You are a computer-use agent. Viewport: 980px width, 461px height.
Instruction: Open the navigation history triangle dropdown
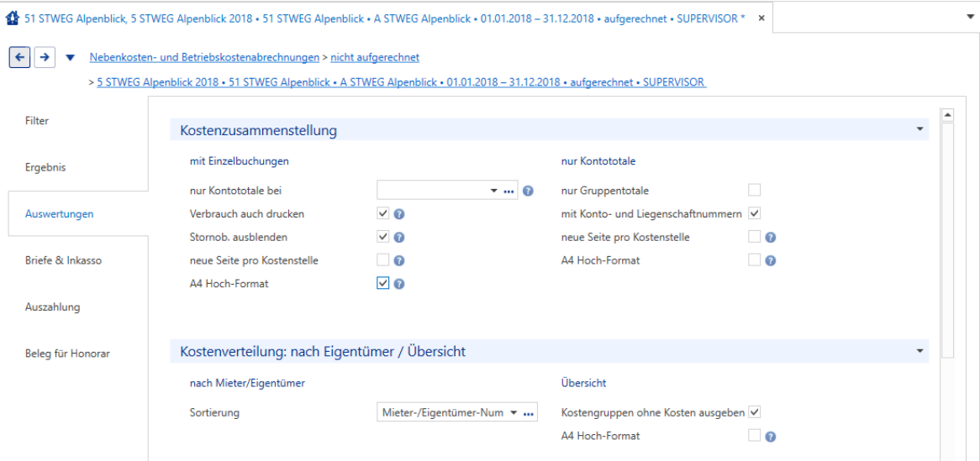[x=70, y=57]
